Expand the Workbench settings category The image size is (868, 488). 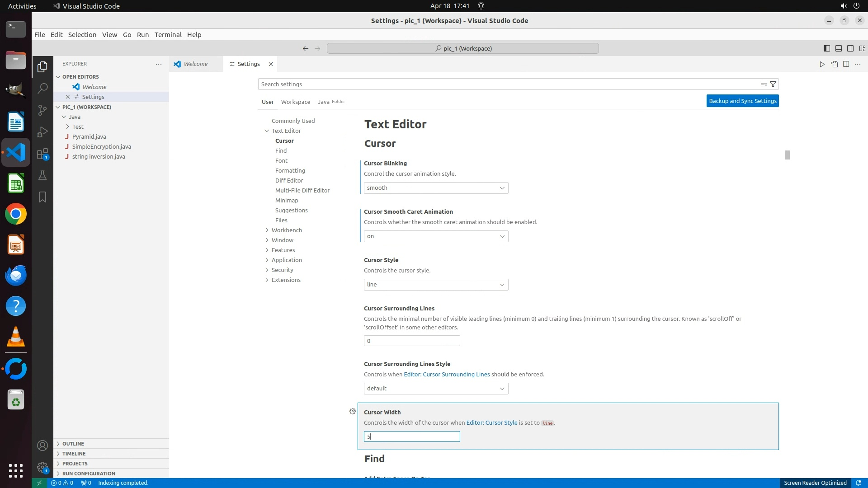[x=287, y=230]
